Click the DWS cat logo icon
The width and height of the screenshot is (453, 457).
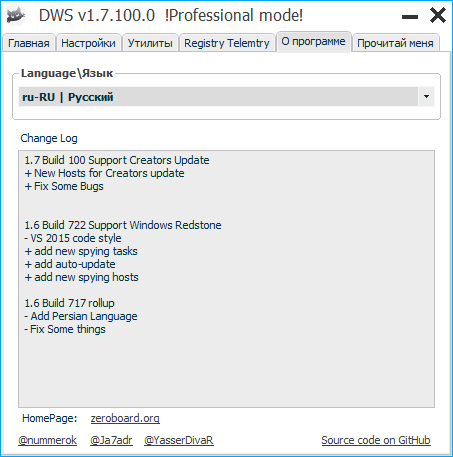pos(16,16)
